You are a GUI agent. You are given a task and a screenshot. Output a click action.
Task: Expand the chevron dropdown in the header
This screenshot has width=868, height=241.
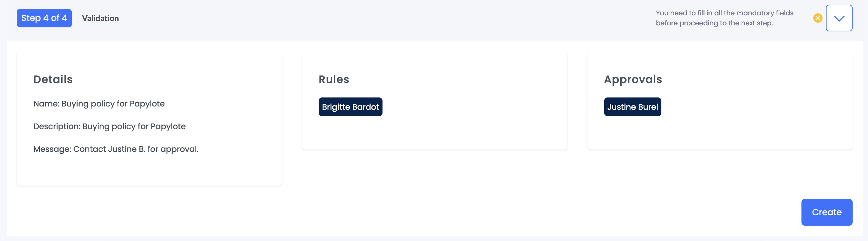coord(839,18)
